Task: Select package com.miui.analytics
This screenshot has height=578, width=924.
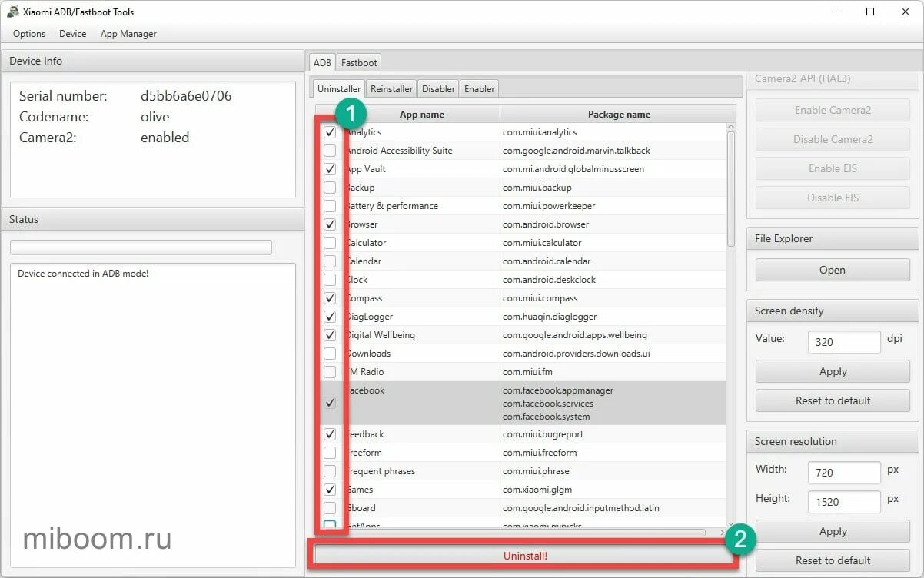Action: coord(540,132)
